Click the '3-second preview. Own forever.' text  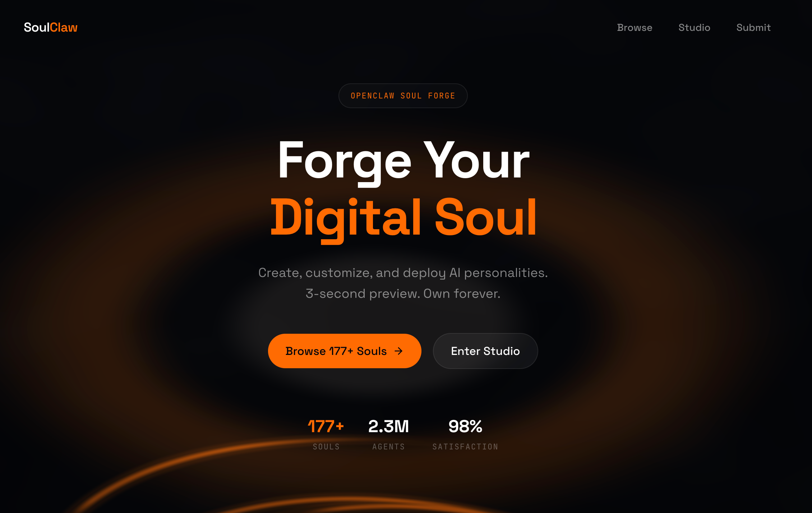403,294
